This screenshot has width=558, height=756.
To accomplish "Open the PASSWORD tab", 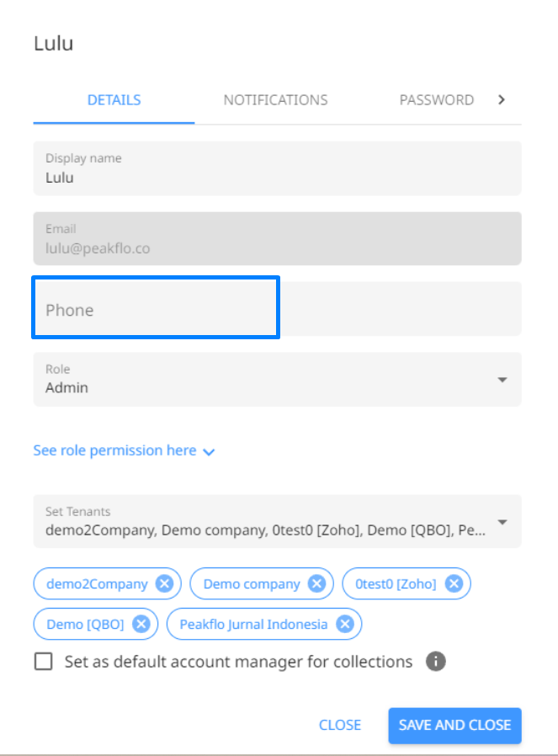I will pyautogui.click(x=437, y=99).
